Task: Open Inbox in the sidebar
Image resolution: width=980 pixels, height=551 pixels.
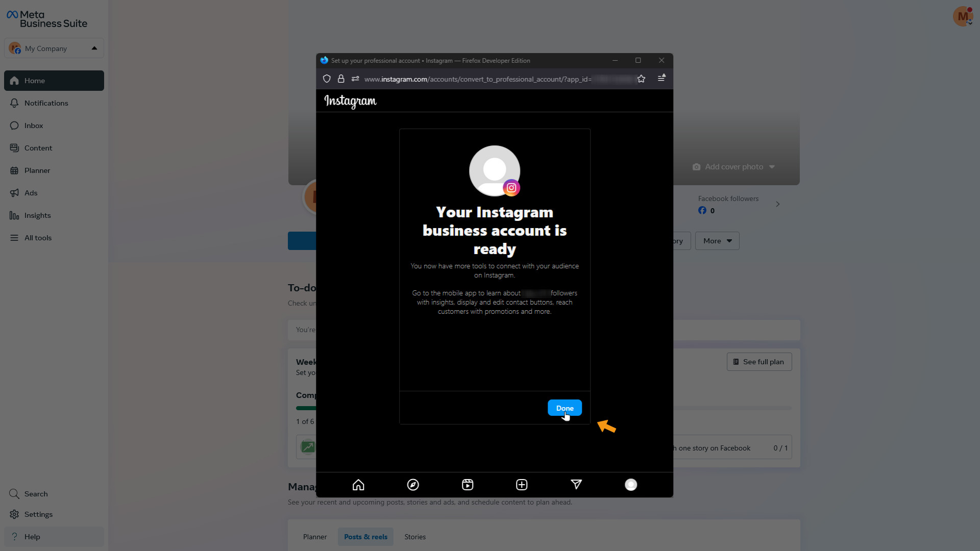Action: (x=54, y=126)
